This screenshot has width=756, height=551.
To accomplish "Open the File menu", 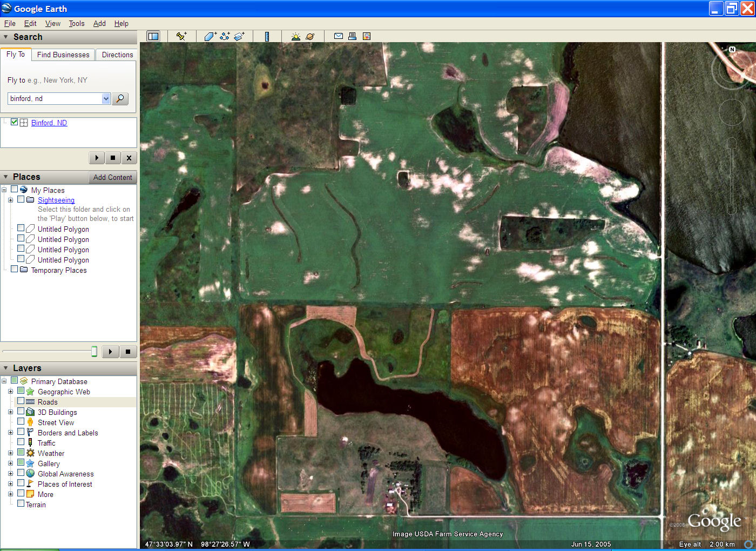I will point(10,23).
